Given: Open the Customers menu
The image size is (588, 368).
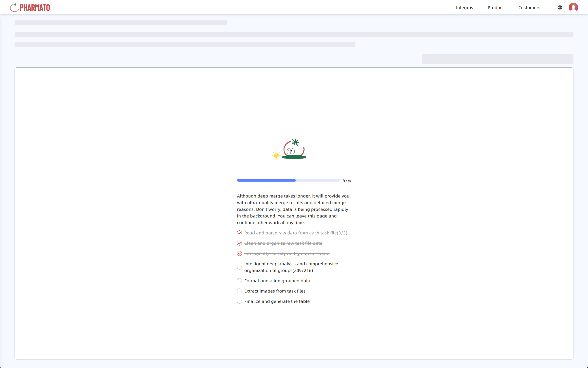Looking at the screenshot, I should pos(529,7).
